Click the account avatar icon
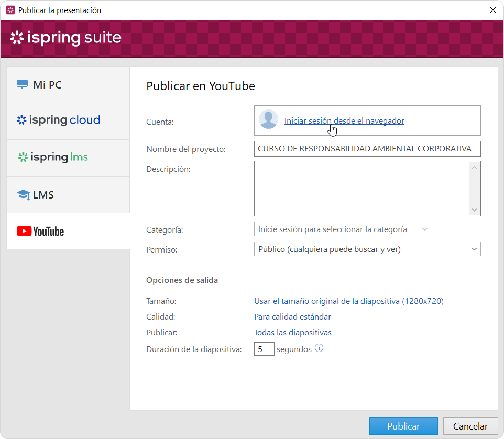 268,119
